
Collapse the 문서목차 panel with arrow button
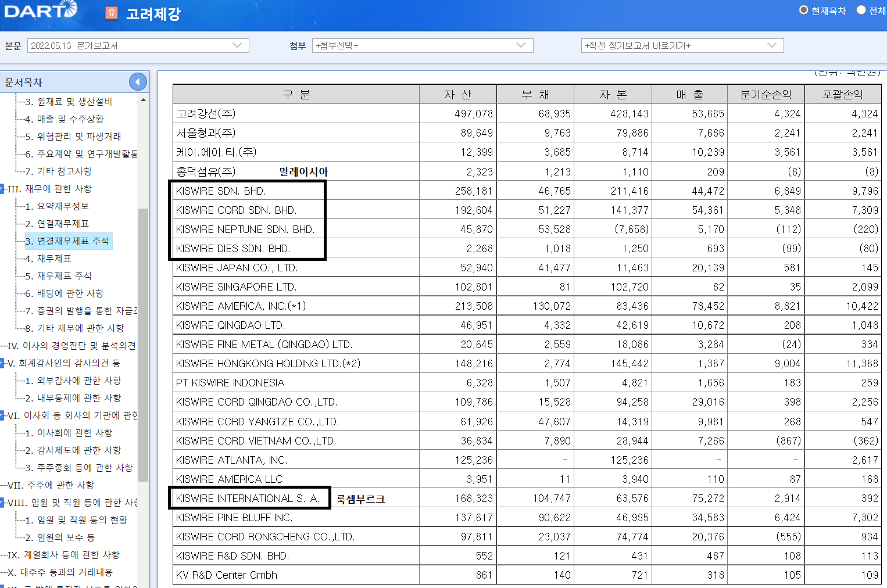pos(138,82)
